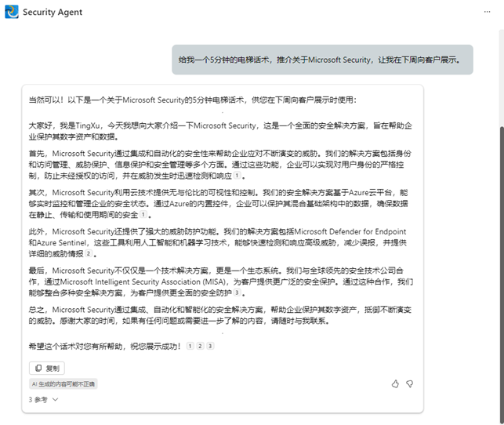Open citation 1 after 使用期间的安全
504x425 pixels.
143,214
